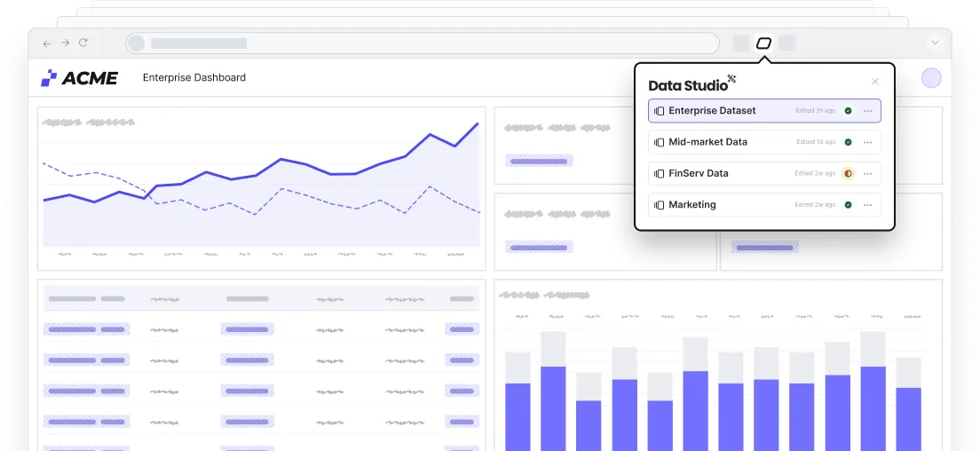
Task: Click the user avatar circle
Action: (931, 78)
